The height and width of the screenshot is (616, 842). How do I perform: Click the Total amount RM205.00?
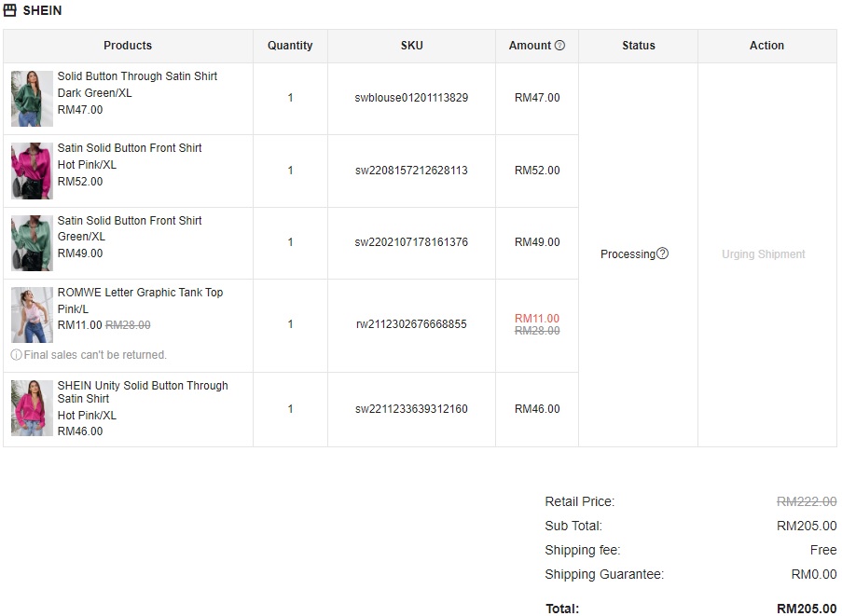pyautogui.click(x=807, y=609)
